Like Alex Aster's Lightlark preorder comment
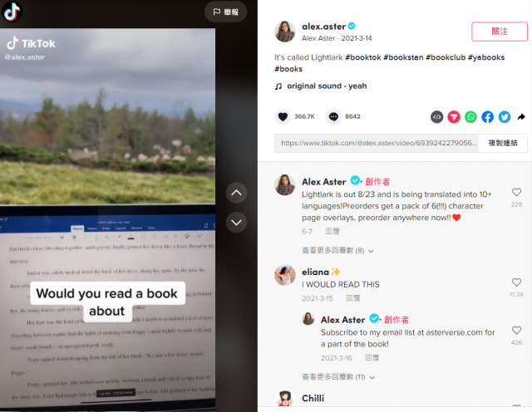Image resolution: width=532 pixels, height=412 pixels. (516, 192)
